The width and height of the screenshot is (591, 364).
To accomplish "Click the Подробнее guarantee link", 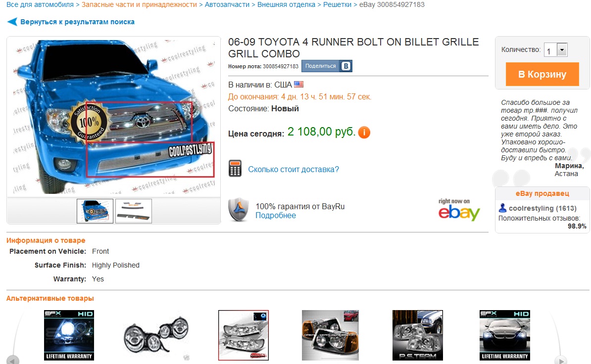I will click(x=276, y=215).
